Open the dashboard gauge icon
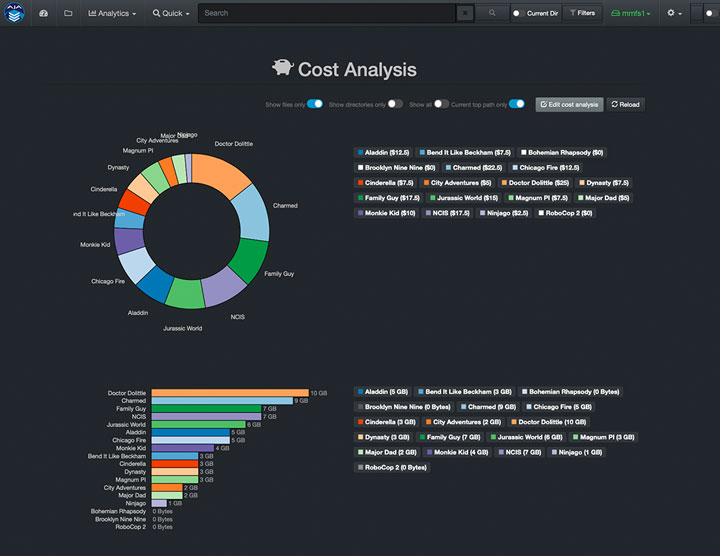The image size is (720, 556). click(x=44, y=13)
